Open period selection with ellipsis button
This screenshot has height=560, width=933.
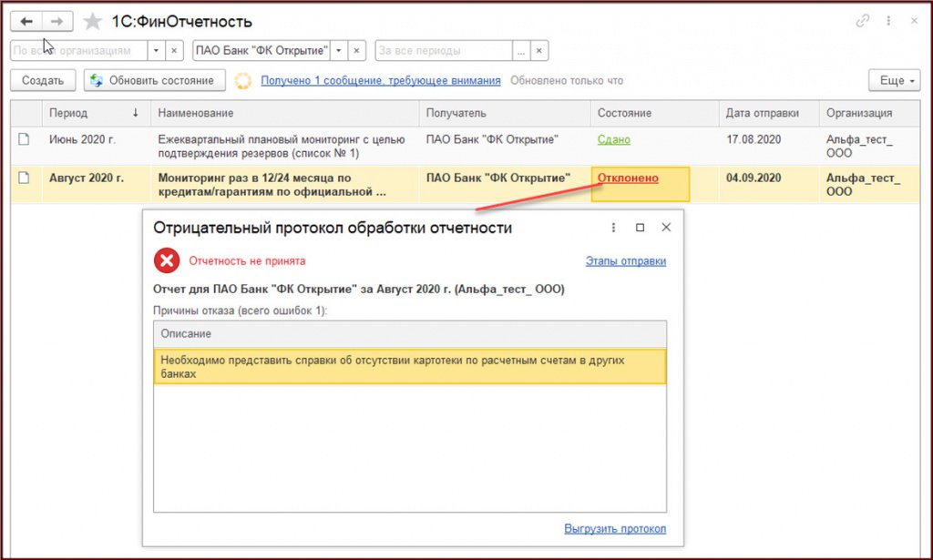click(520, 51)
